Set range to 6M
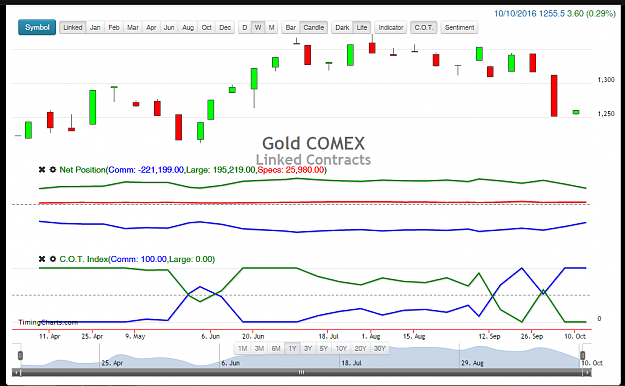The height and width of the screenshot is (386, 625). (x=276, y=349)
